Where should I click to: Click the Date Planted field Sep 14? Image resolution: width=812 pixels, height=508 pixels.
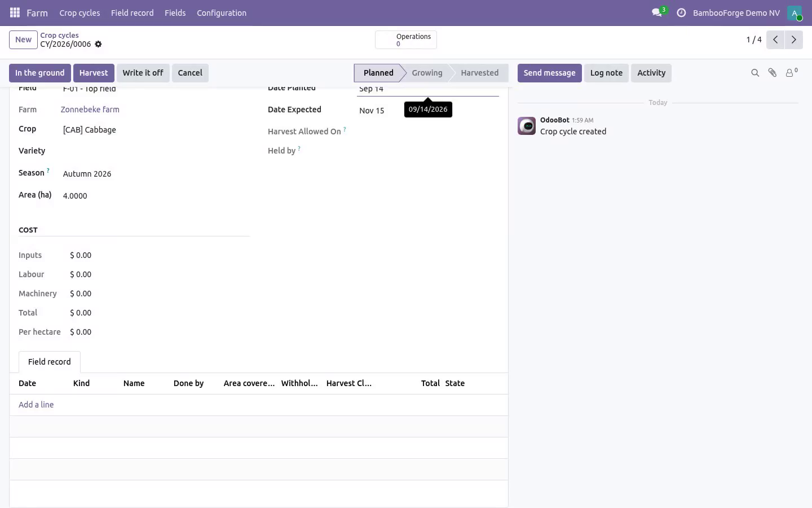428,89
